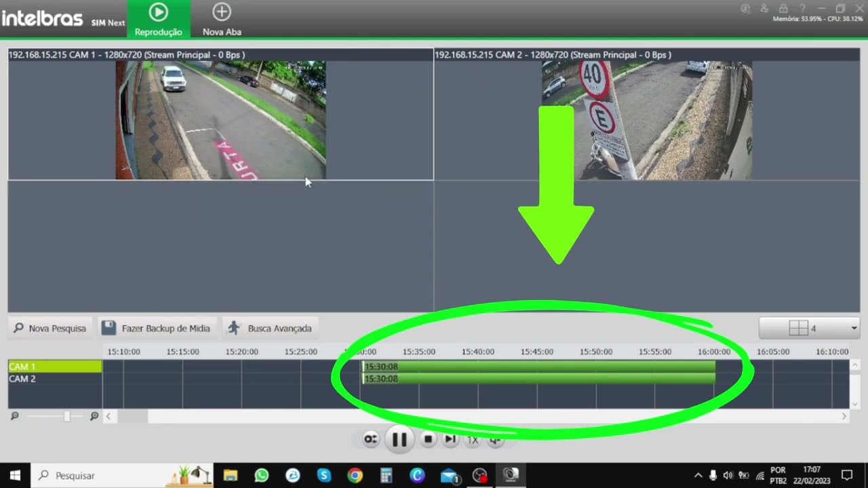
Task: Open Windows Start menu
Action: click(x=15, y=475)
